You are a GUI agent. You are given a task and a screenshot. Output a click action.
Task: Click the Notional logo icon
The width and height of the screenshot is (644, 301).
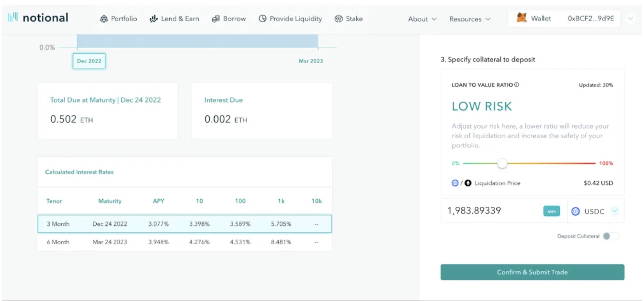pos(13,18)
